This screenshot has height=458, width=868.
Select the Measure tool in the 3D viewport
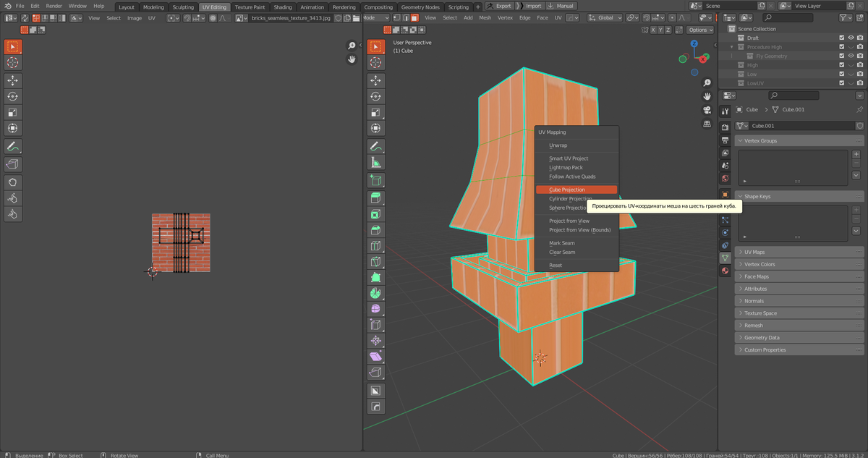[x=375, y=162]
